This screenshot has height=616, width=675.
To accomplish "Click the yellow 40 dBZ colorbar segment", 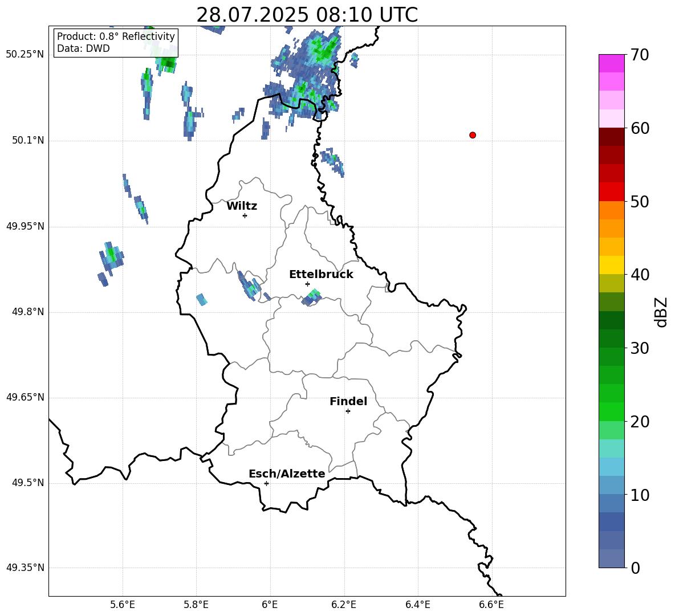I will [x=612, y=265].
